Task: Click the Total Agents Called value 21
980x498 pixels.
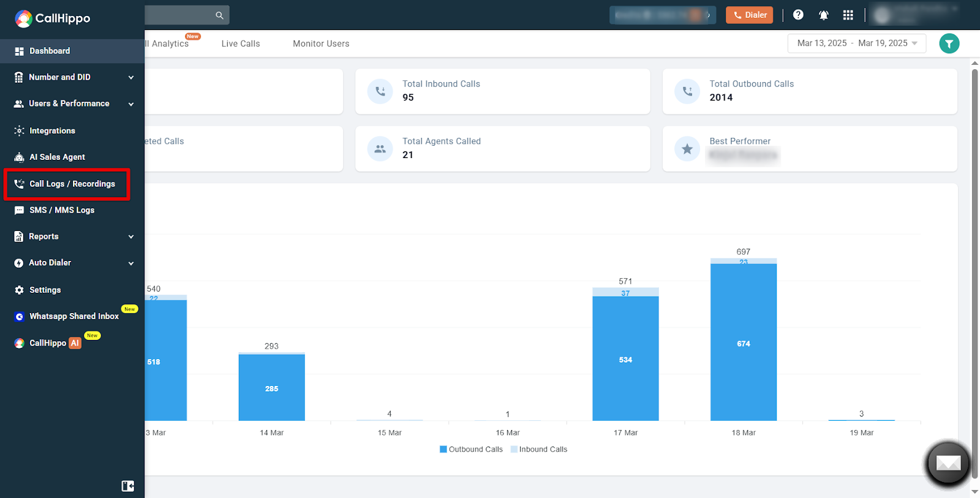Action: pyautogui.click(x=408, y=155)
